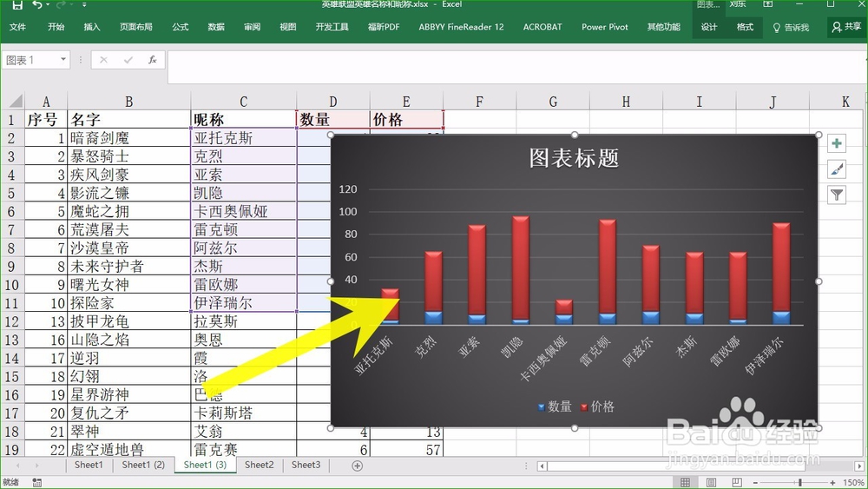Open the 公式 ribbon tab
Image resolution: width=868 pixels, height=489 pixels.
[x=181, y=27]
